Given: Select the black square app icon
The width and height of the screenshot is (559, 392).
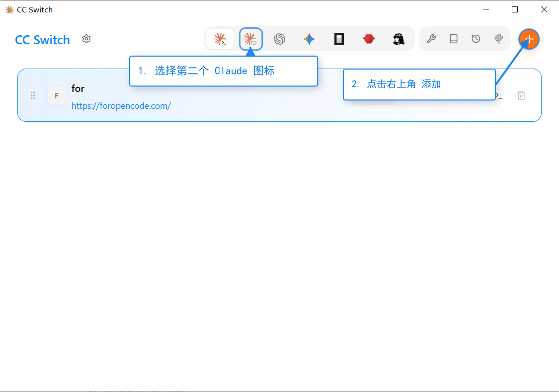Looking at the screenshot, I should pos(339,39).
